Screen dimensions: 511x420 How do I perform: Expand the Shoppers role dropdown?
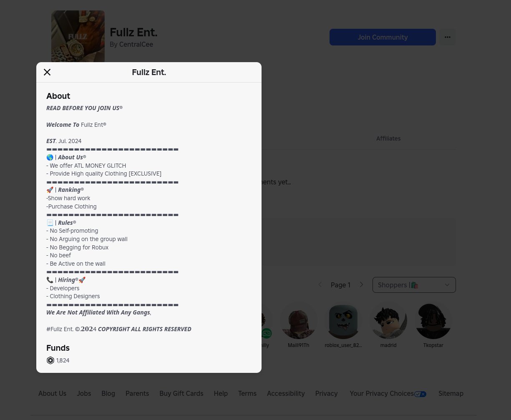coord(414,285)
